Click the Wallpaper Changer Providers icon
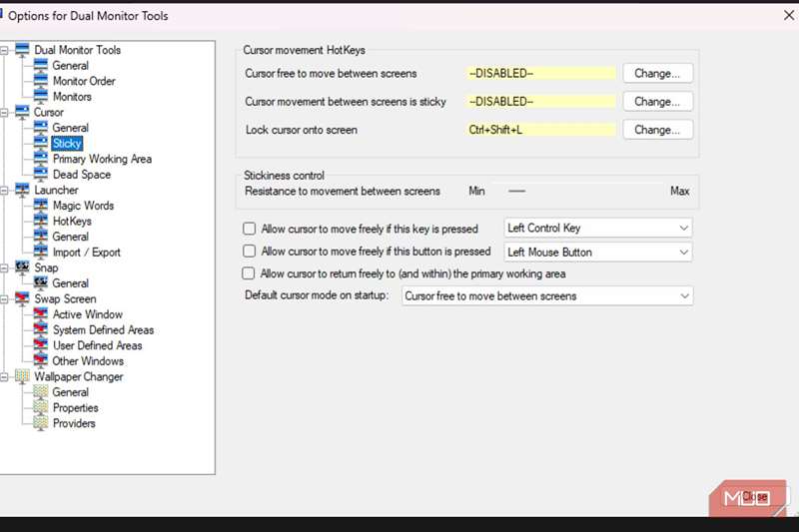 pos(41,423)
